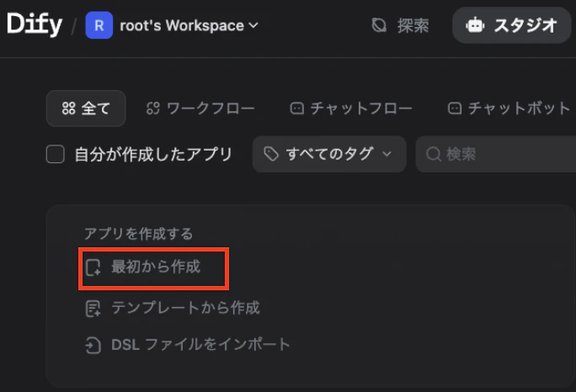Image resolution: width=576 pixels, height=392 pixels.
Task: Click the アプリを作成する heading
Action: (x=138, y=234)
